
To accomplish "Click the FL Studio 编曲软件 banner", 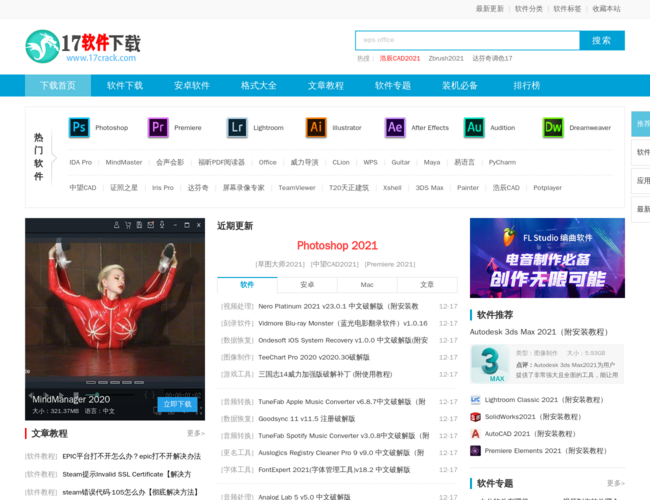I will click(547, 258).
